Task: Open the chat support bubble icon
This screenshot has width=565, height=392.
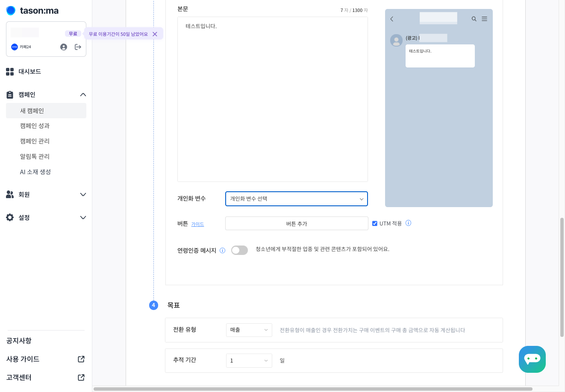Action: [x=532, y=359]
